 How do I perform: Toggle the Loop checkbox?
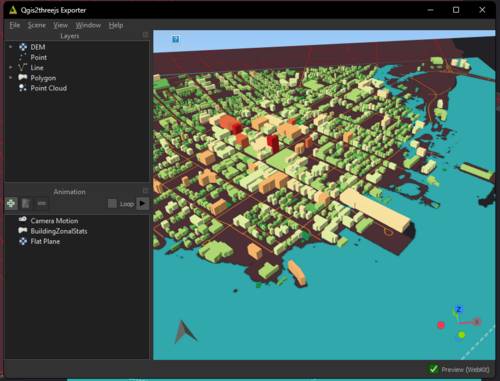(x=112, y=203)
